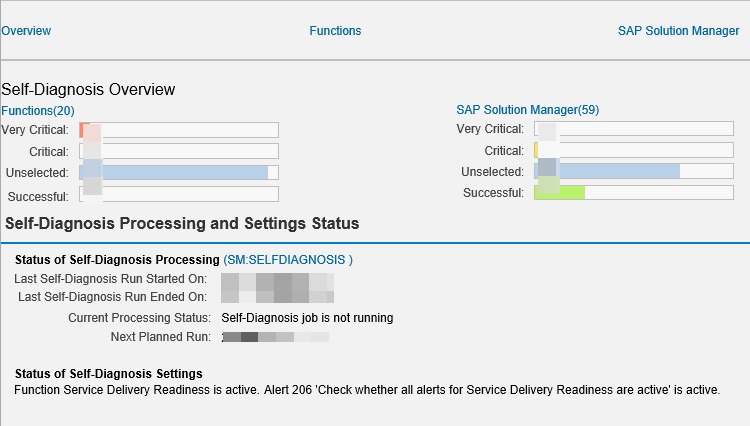Click the Next Planned Run label
The width and height of the screenshot is (750, 426).
coord(161,337)
